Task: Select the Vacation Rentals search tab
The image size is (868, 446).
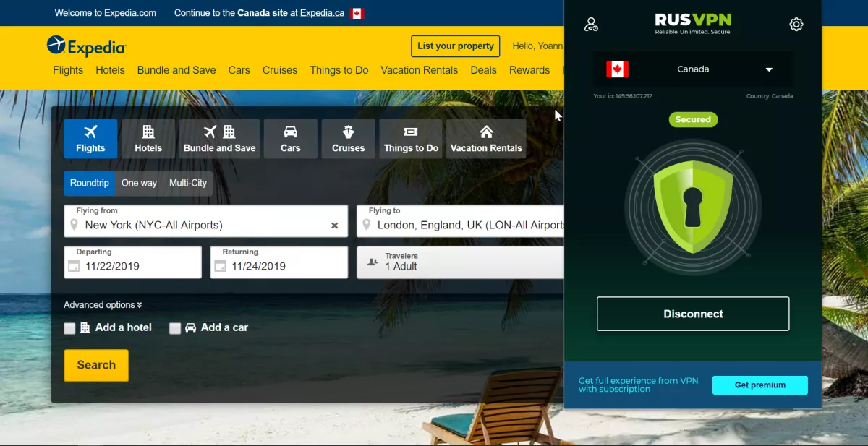Action: click(486, 139)
